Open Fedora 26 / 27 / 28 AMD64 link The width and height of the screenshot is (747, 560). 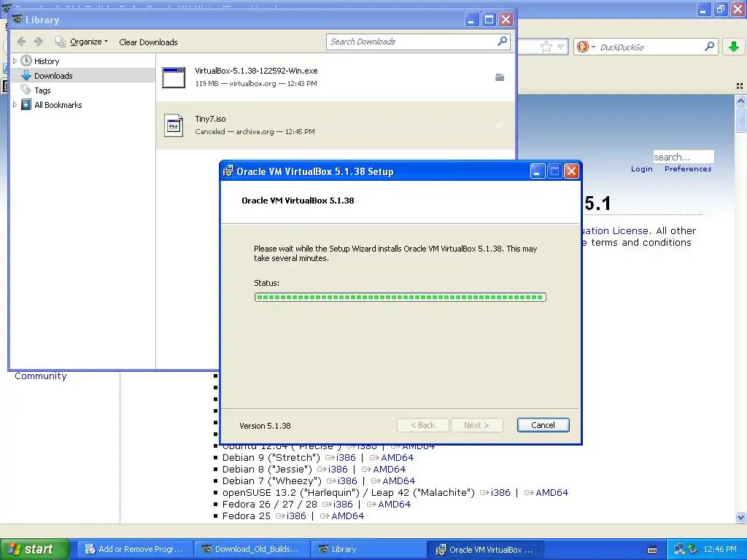[x=394, y=505]
